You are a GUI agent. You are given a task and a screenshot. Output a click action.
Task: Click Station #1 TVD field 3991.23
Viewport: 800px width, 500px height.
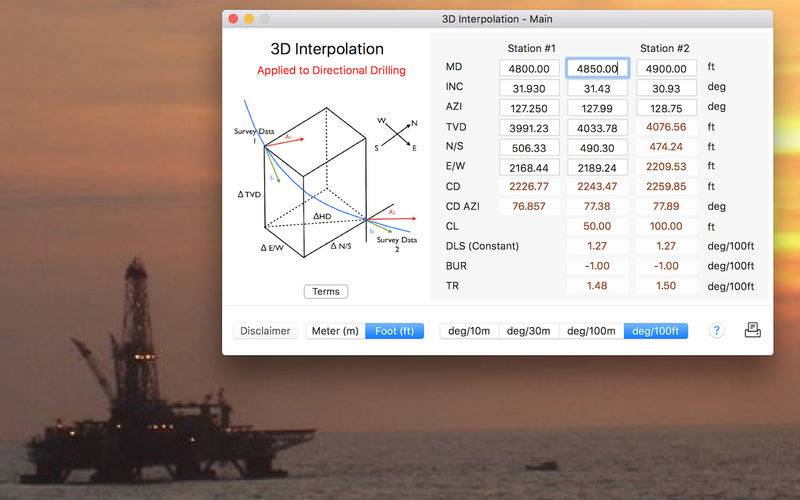coord(529,128)
